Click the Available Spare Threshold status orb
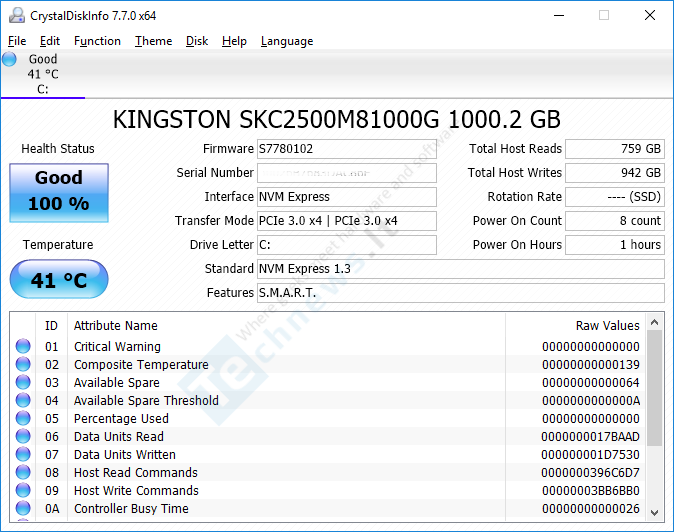 pos(23,400)
